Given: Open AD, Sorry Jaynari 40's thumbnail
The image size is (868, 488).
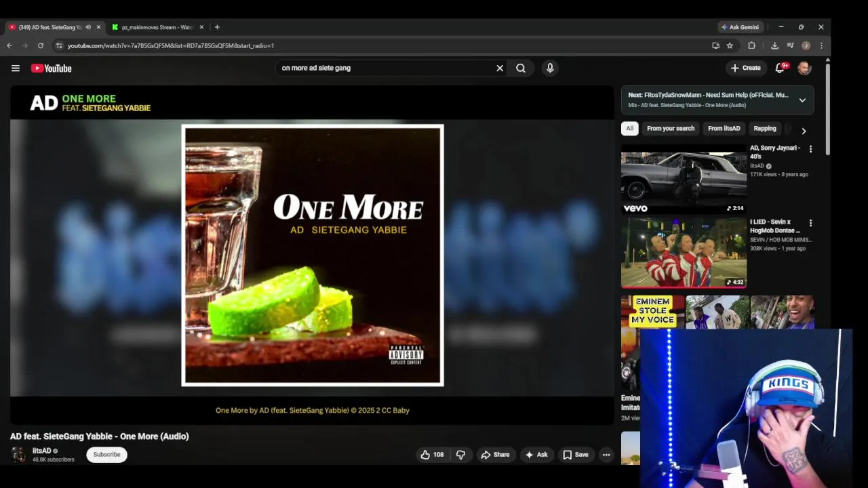Looking at the screenshot, I should coord(684,179).
